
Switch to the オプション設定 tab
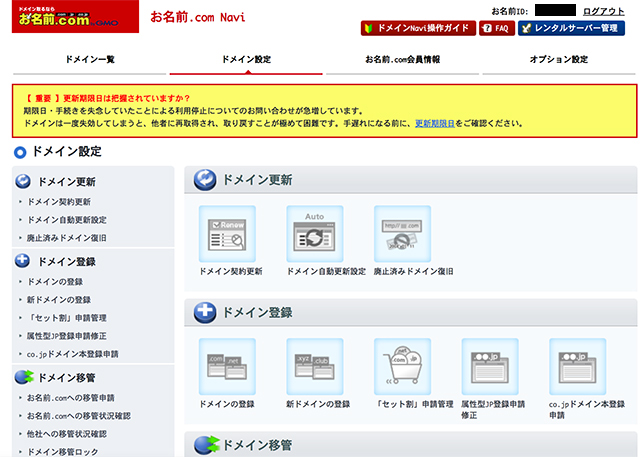point(559,60)
